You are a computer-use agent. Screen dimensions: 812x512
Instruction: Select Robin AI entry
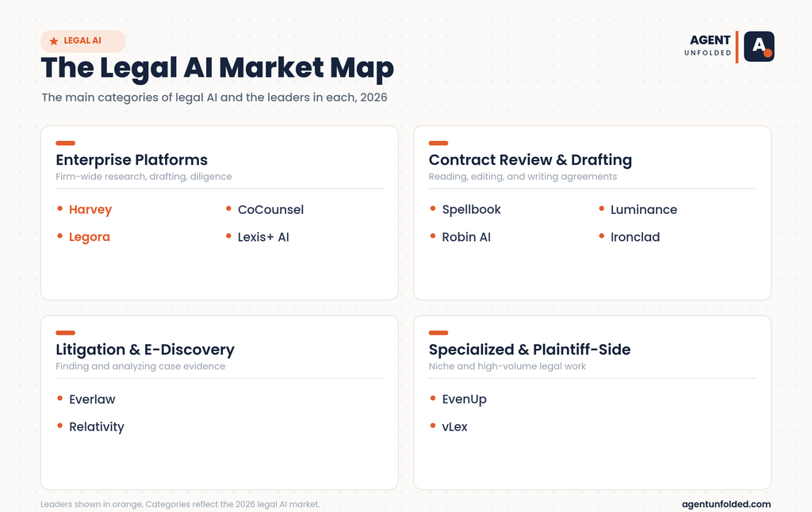(x=466, y=237)
